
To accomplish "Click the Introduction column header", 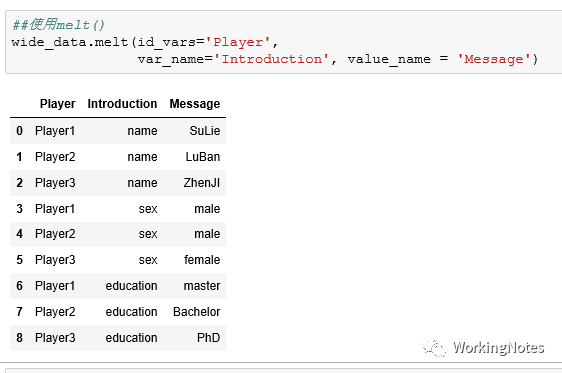I will [122, 104].
